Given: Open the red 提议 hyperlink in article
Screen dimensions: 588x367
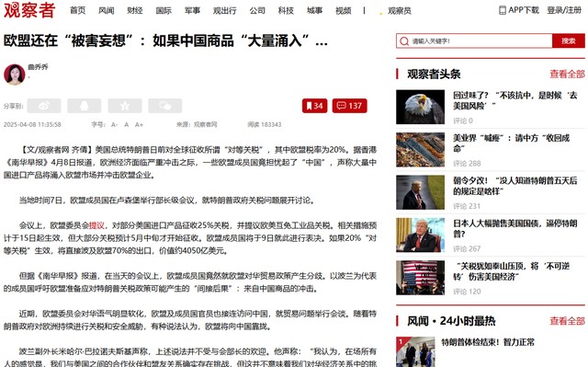Looking at the screenshot, I should [96, 225].
